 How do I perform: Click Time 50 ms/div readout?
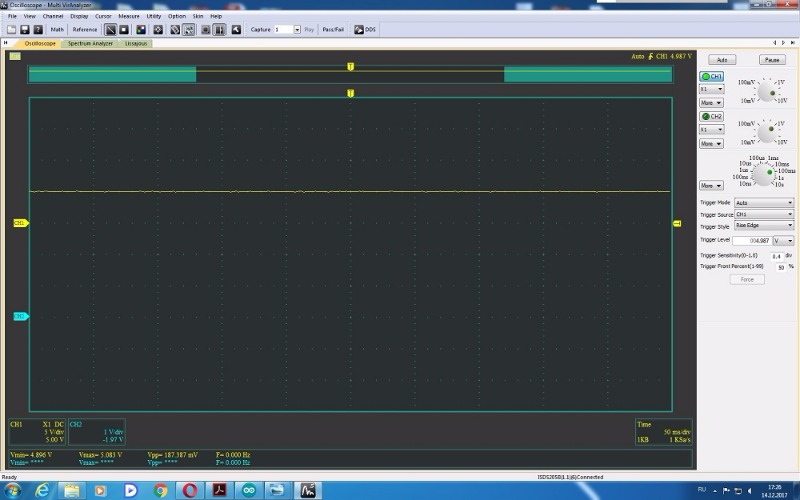(x=663, y=432)
